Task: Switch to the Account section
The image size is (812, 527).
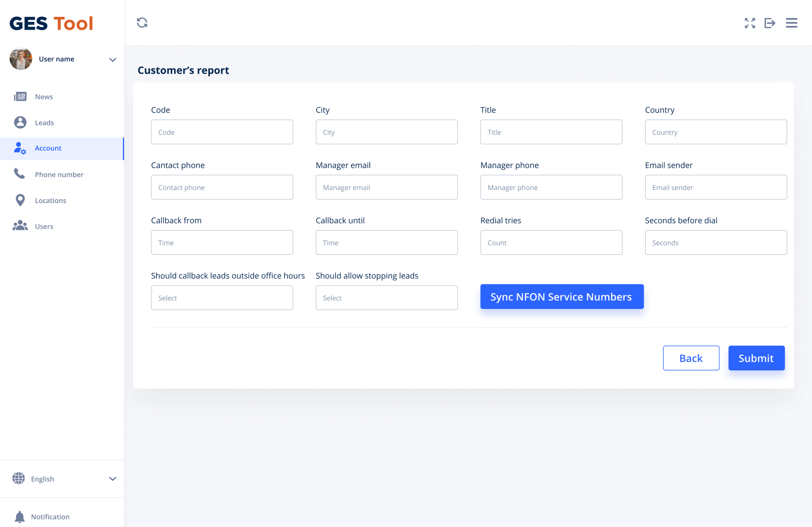Action: pos(48,148)
